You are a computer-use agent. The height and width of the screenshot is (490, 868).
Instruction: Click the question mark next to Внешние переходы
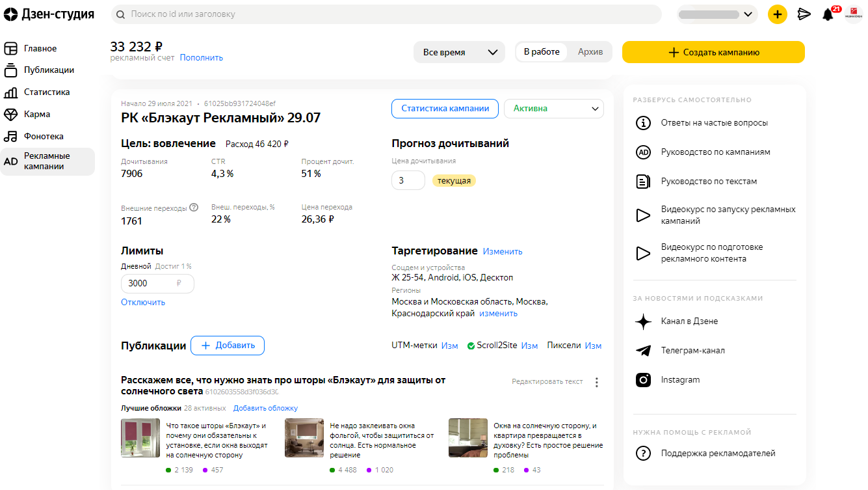[x=194, y=208]
